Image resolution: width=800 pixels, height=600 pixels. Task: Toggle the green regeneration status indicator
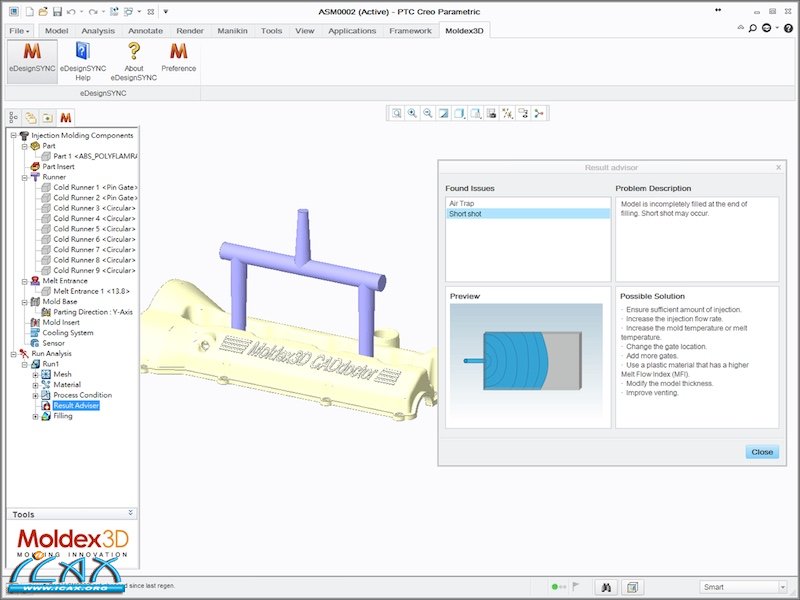pos(556,588)
